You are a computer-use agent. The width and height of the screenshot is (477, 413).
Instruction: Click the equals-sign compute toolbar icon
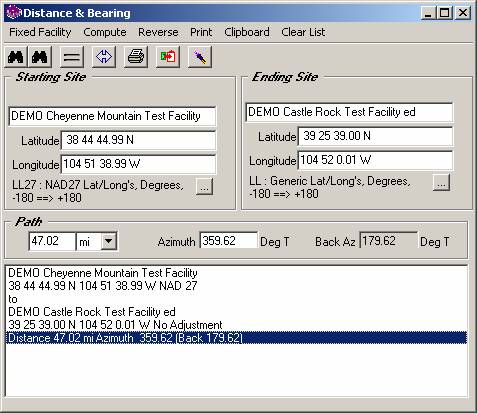coord(72,57)
